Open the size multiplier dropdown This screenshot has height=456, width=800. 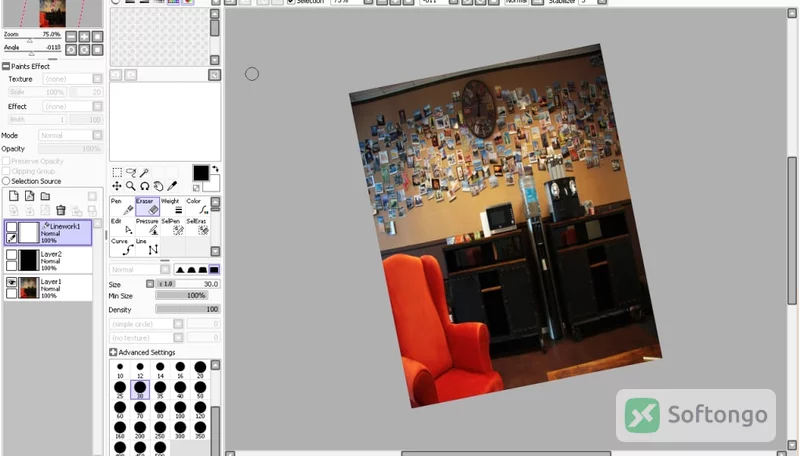click(150, 284)
